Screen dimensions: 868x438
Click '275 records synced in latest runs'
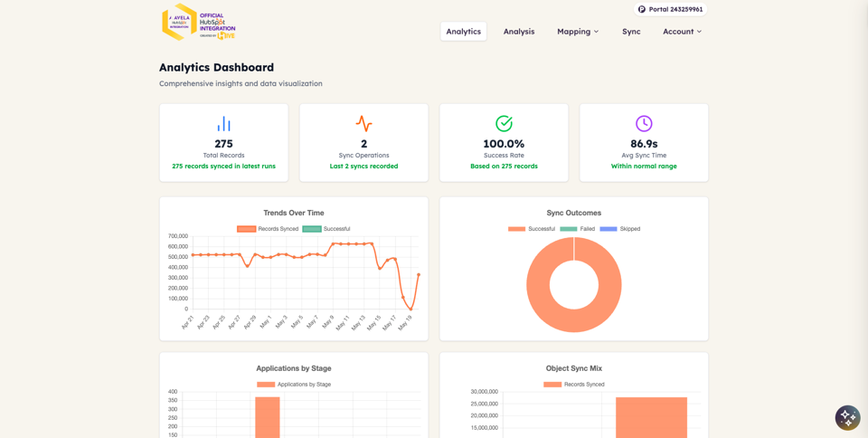coord(223,167)
